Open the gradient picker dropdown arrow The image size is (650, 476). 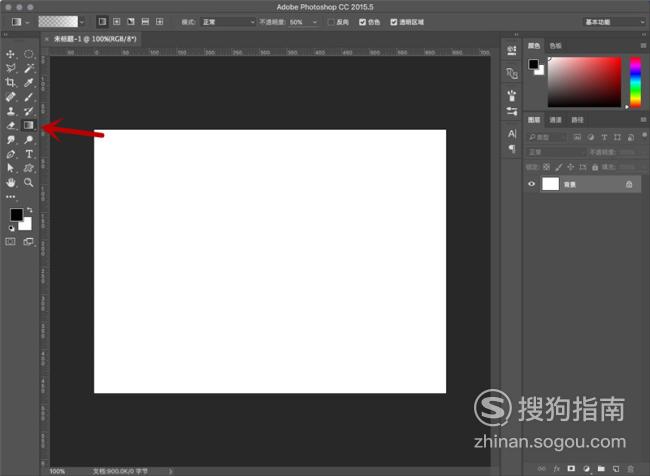(82, 22)
